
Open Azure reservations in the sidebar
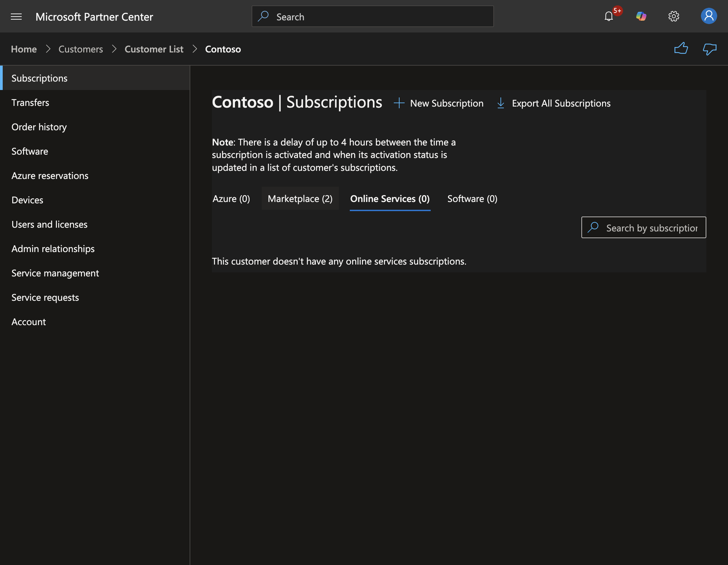95,176
